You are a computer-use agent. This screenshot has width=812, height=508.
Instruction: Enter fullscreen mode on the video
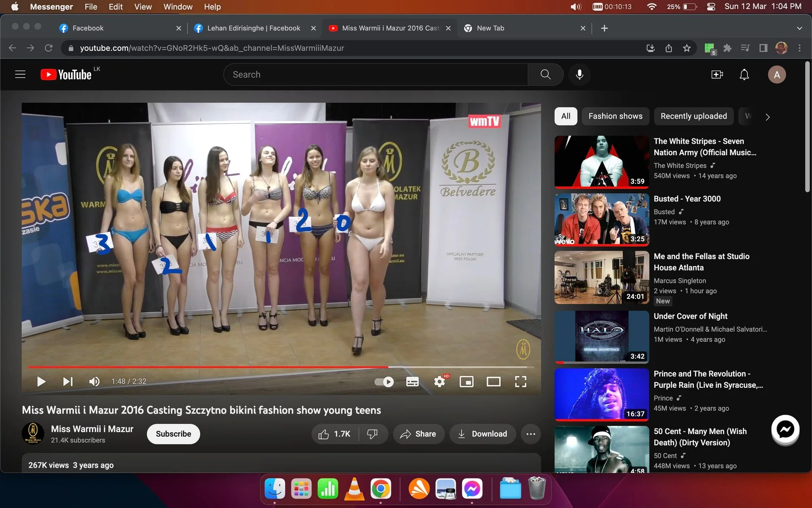pyautogui.click(x=521, y=382)
